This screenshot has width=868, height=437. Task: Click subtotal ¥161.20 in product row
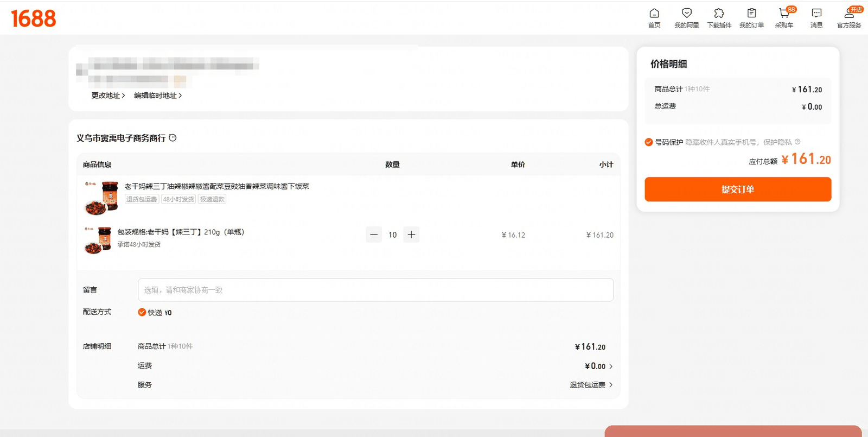point(599,235)
